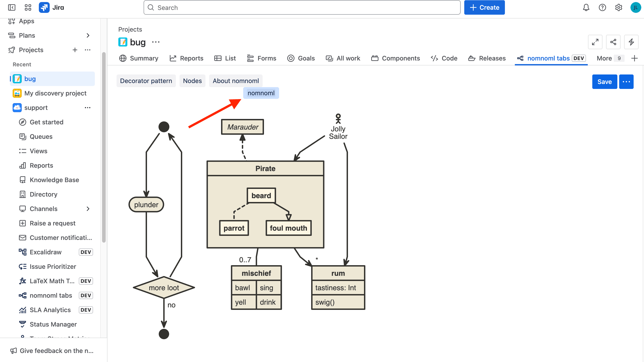Open the app switcher grid icon
This screenshot has height=362, width=644.
[28, 7]
